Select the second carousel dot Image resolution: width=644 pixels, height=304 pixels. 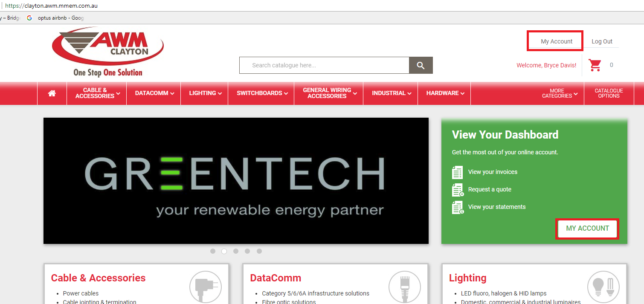(x=224, y=251)
